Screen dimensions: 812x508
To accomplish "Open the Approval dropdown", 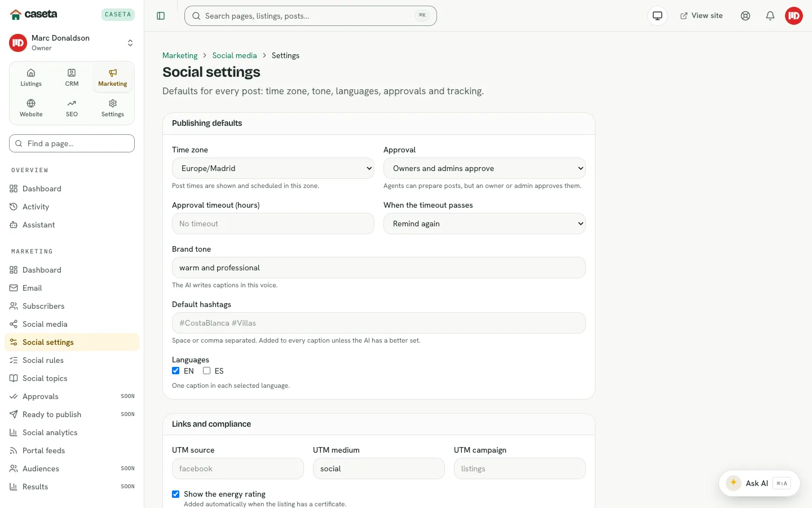I will (484, 168).
